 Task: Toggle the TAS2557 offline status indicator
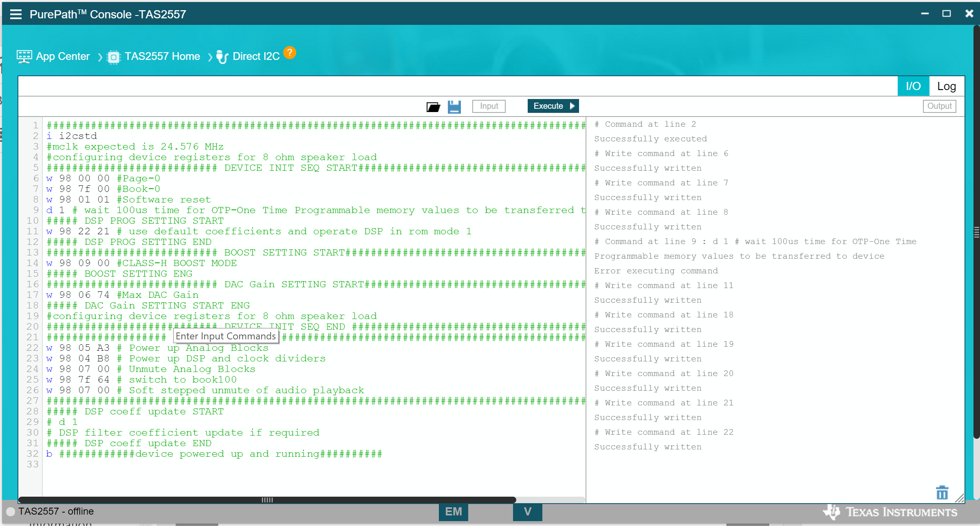coord(11,512)
